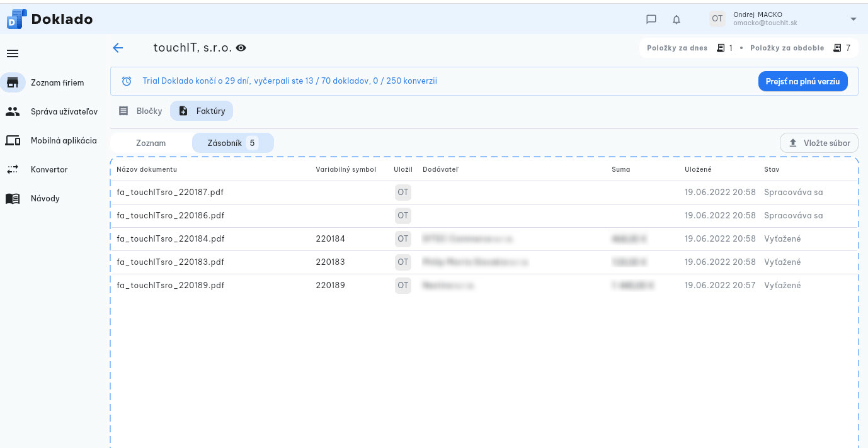Screen dimensions: 868x448
Task: Click the Vložte súbor upload button
Action: 819,143
